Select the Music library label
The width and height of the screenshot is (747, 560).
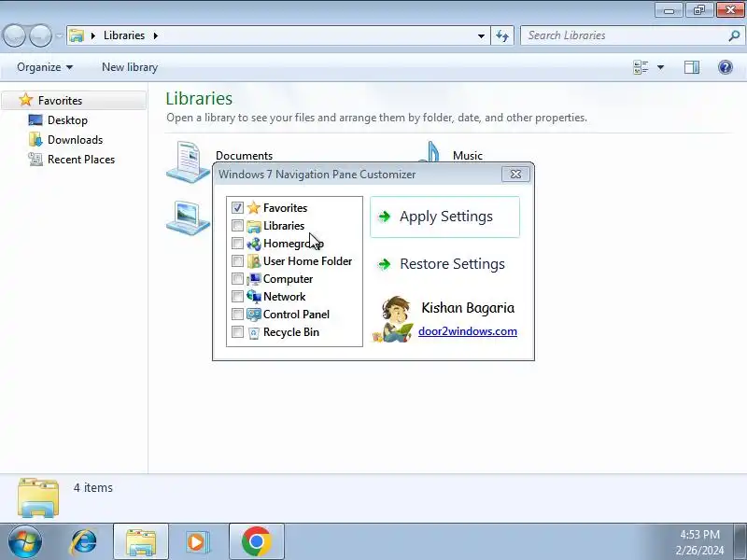(468, 156)
